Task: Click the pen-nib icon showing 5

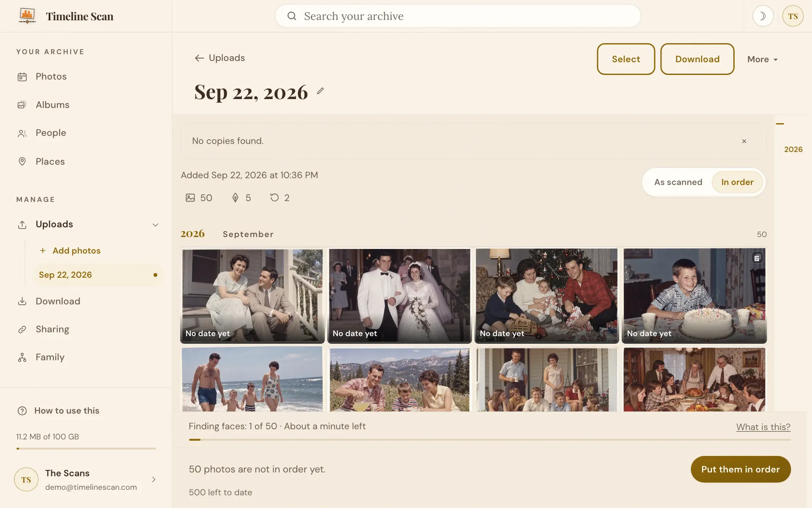Action: point(236,198)
